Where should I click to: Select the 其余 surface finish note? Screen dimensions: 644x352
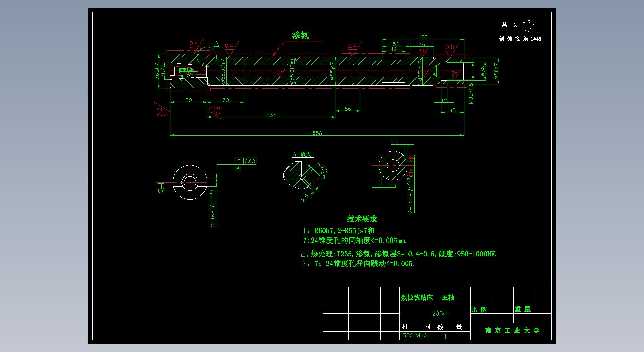pyautogui.click(x=510, y=25)
